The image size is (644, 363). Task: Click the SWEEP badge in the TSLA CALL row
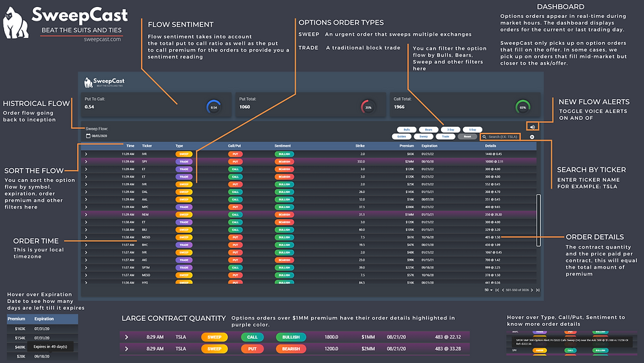pos(215,337)
